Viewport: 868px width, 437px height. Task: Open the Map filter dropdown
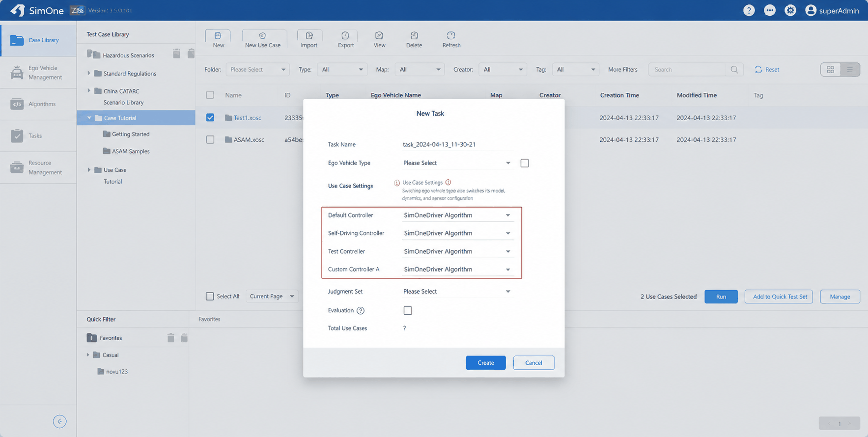(x=420, y=70)
